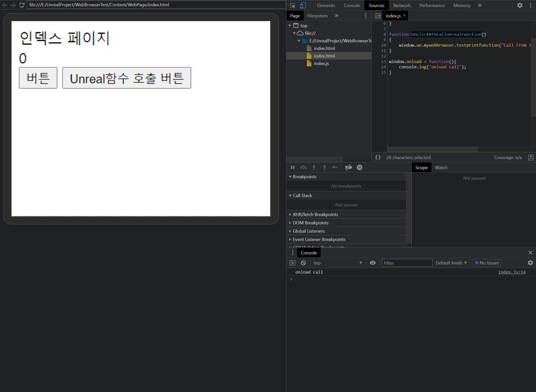Click the live expression eye icon
This screenshot has width=536, height=392.
(x=373, y=263)
